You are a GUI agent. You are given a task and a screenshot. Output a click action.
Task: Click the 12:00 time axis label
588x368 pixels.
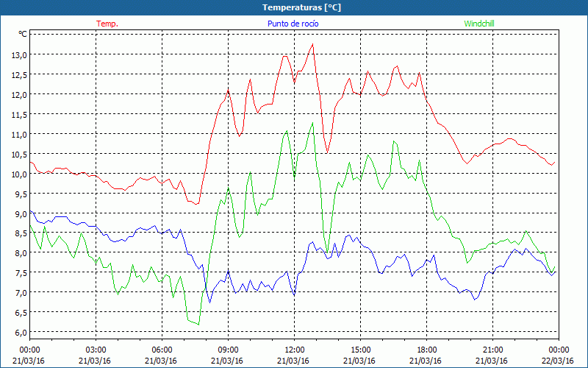295,350
